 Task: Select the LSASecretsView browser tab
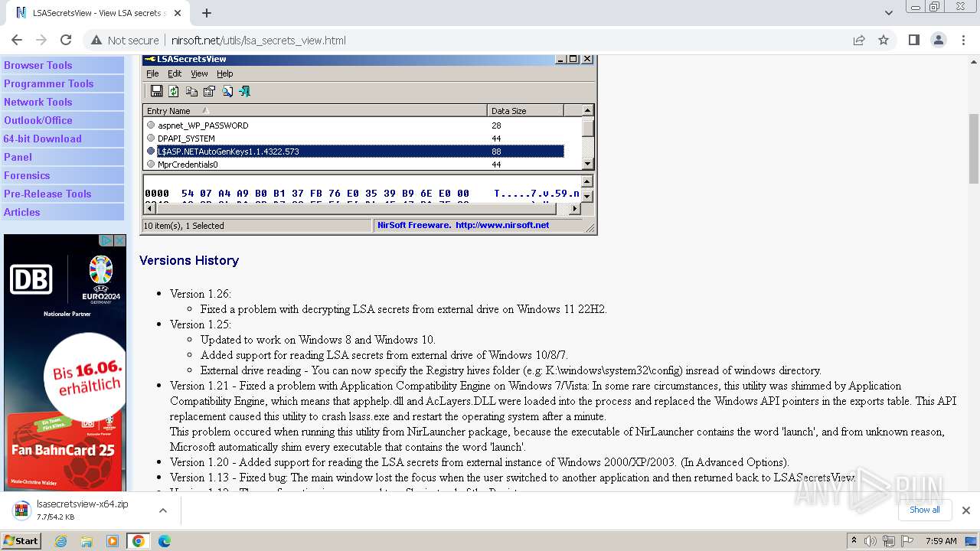(x=98, y=13)
